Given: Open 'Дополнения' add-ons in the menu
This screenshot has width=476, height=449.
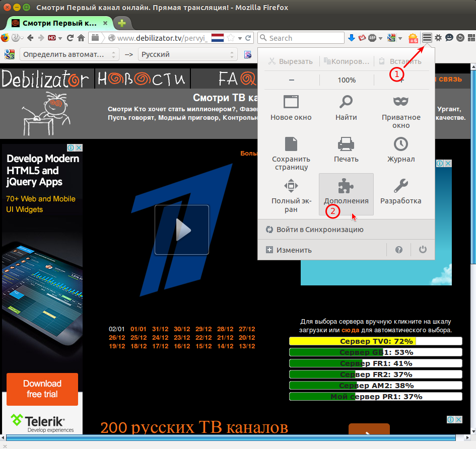Looking at the screenshot, I should [346, 194].
